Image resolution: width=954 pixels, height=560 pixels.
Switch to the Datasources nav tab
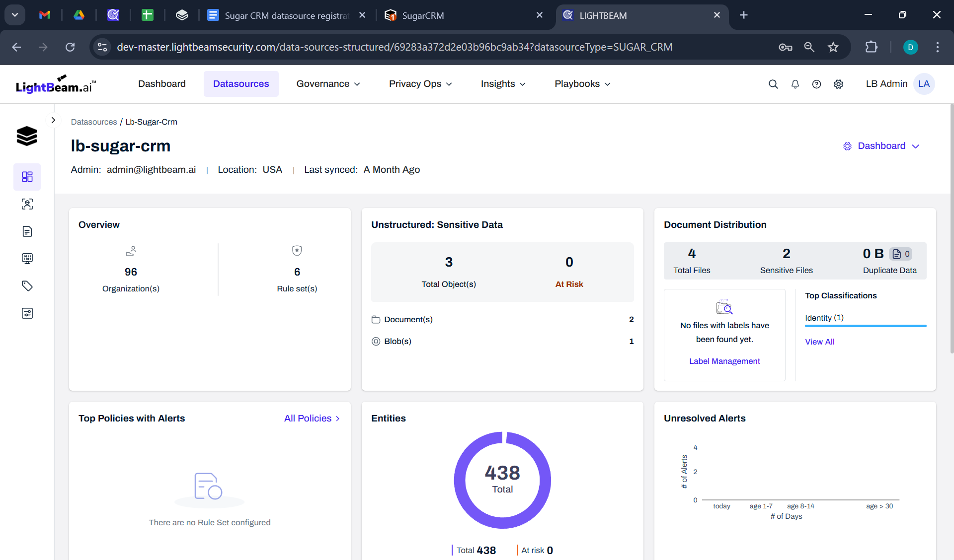241,84
